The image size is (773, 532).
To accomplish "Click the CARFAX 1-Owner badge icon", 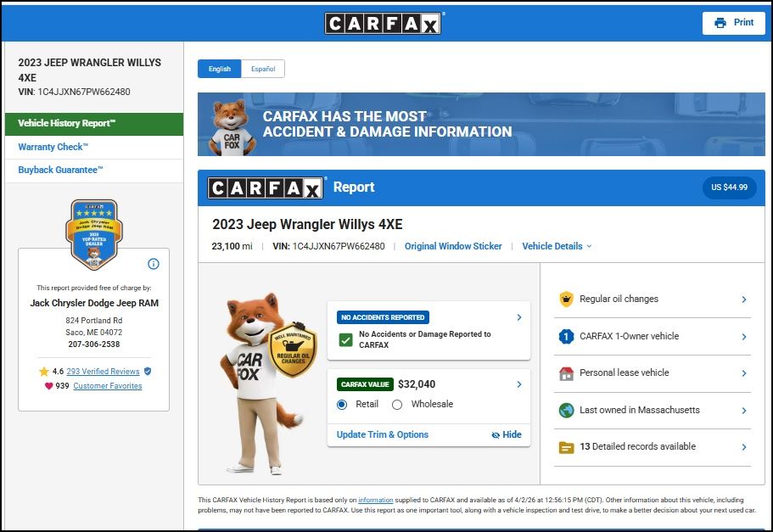I will pos(566,337).
